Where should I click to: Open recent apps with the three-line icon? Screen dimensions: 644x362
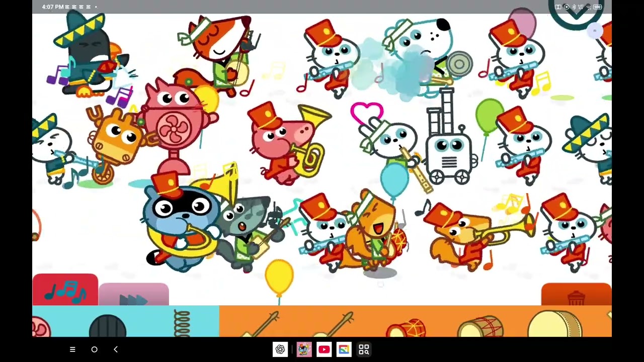point(72,349)
